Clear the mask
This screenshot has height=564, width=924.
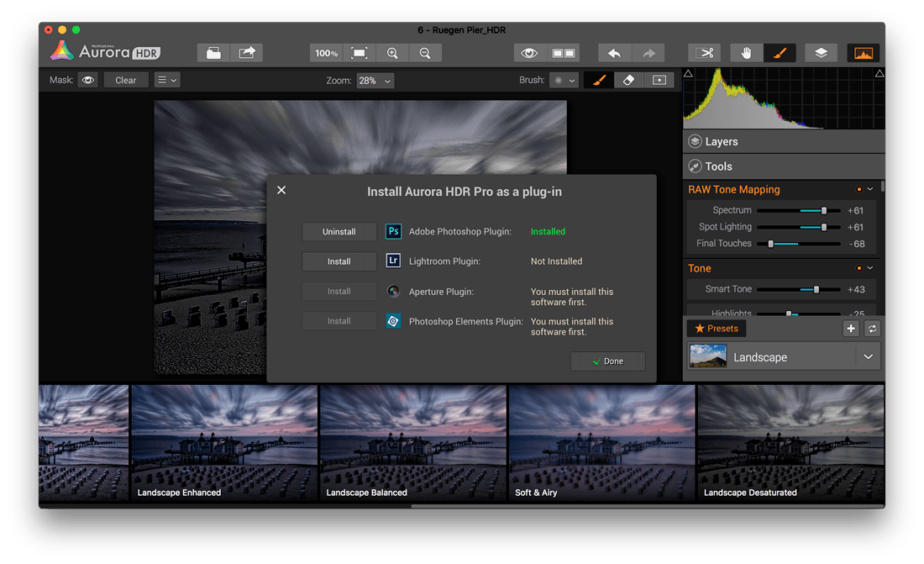[x=125, y=80]
